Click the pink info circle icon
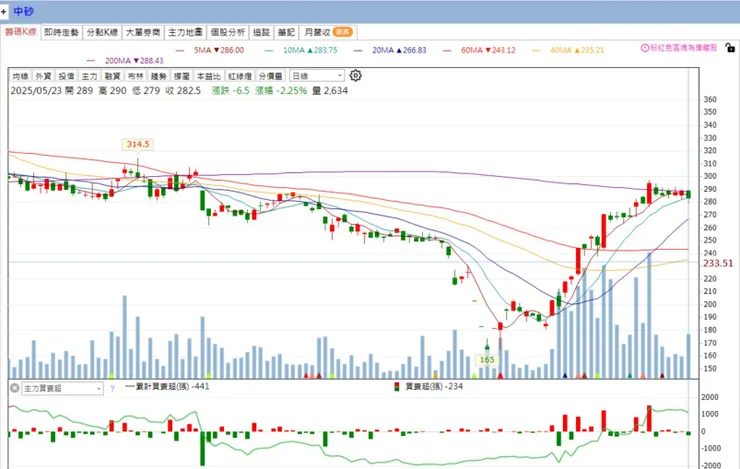 click(644, 48)
